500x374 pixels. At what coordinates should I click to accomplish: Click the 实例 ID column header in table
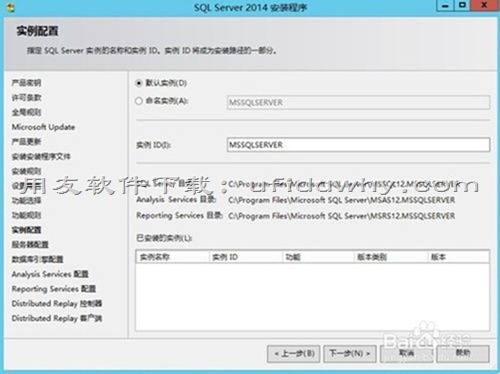246,257
